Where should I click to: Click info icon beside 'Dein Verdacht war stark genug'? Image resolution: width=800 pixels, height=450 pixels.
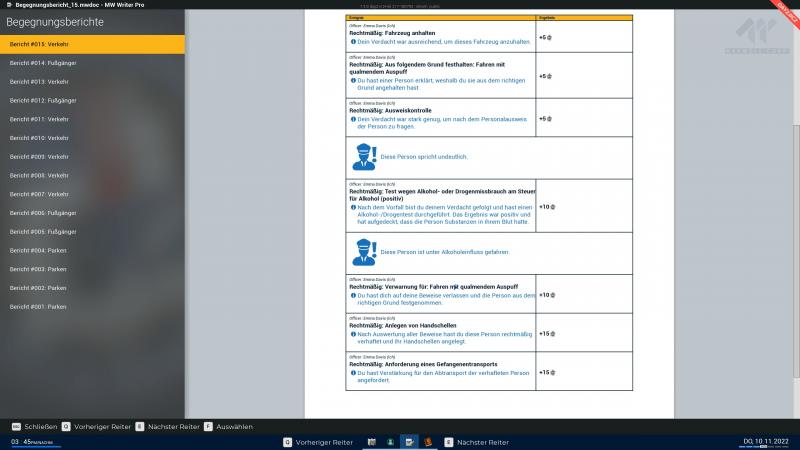point(353,119)
